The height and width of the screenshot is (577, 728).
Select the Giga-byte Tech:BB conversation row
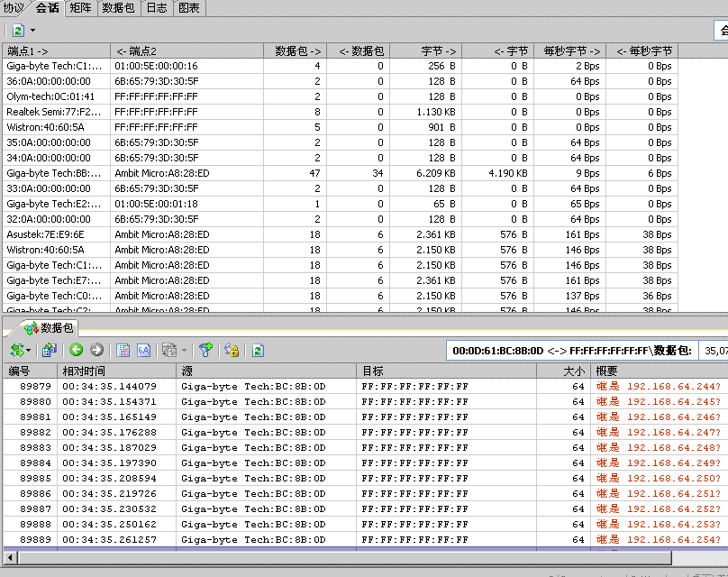tap(54, 173)
